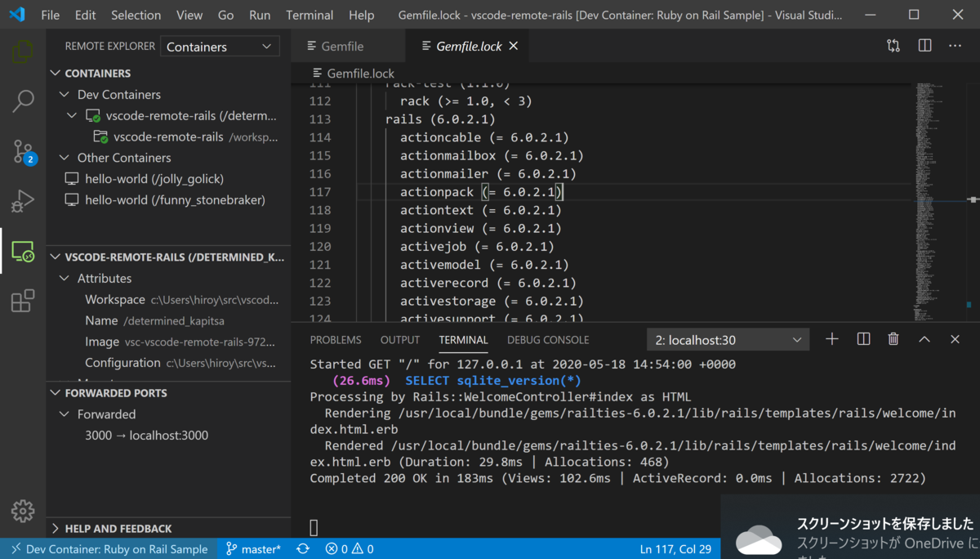Click the line 117 actionpack entry

click(482, 192)
